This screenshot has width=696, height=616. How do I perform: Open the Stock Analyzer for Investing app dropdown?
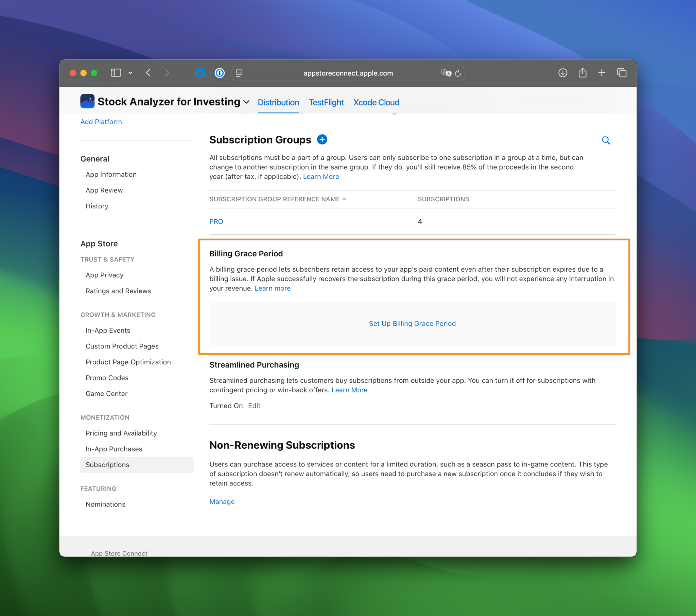(x=246, y=102)
